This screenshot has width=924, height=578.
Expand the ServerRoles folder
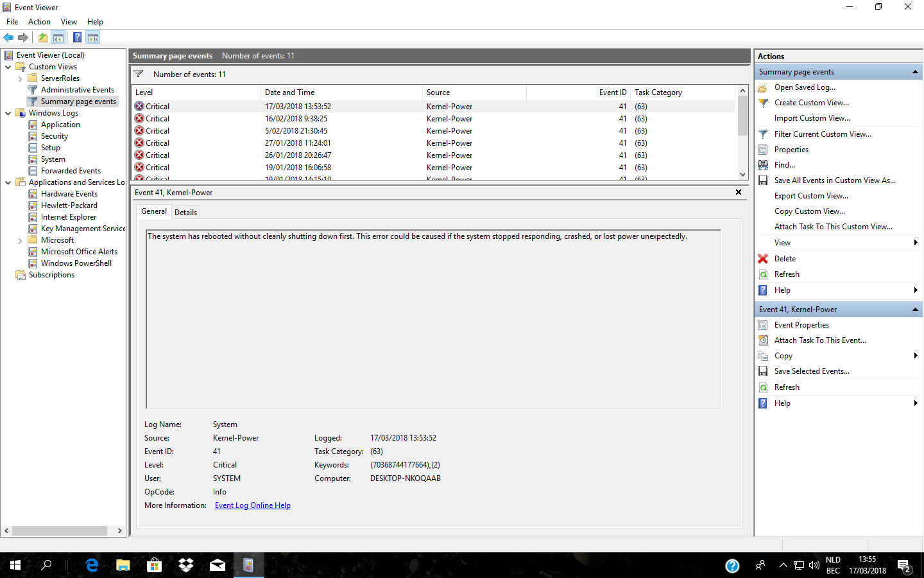21,79
